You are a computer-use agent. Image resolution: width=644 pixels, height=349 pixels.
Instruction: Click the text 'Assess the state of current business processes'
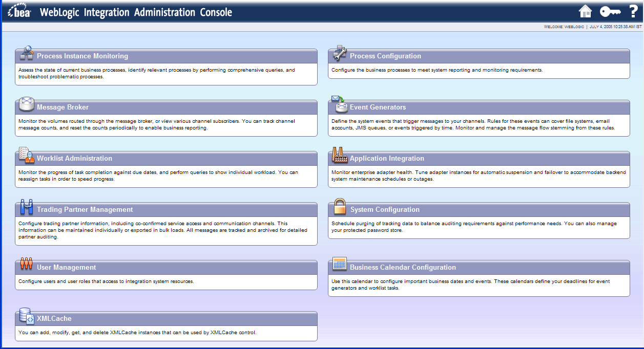tap(72, 70)
